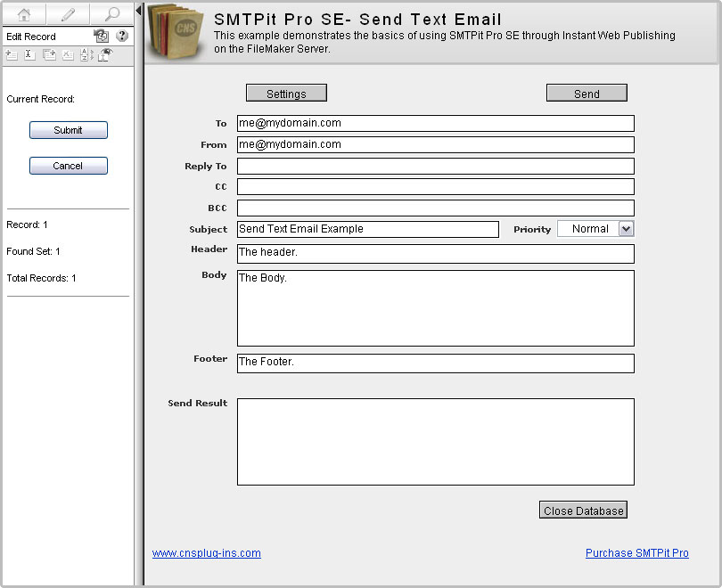Click the Subject field
This screenshot has height=588, width=722.
coord(368,229)
